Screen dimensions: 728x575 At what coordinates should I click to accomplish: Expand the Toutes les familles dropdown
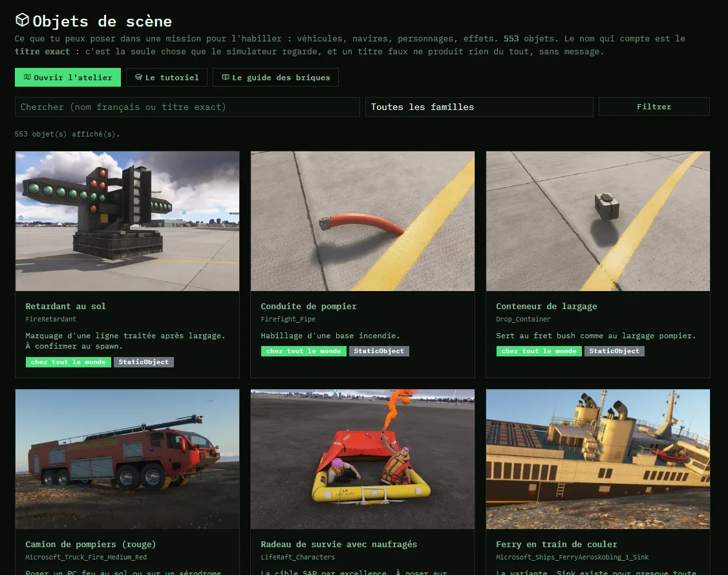coord(479,107)
